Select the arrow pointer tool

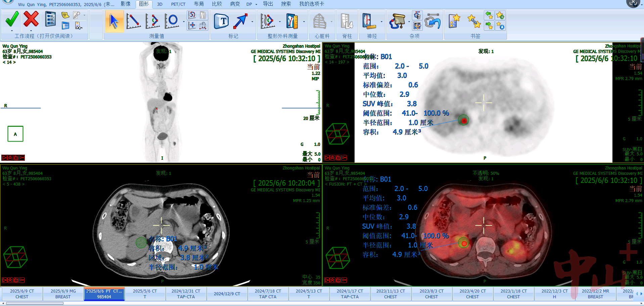click(114, 21)
